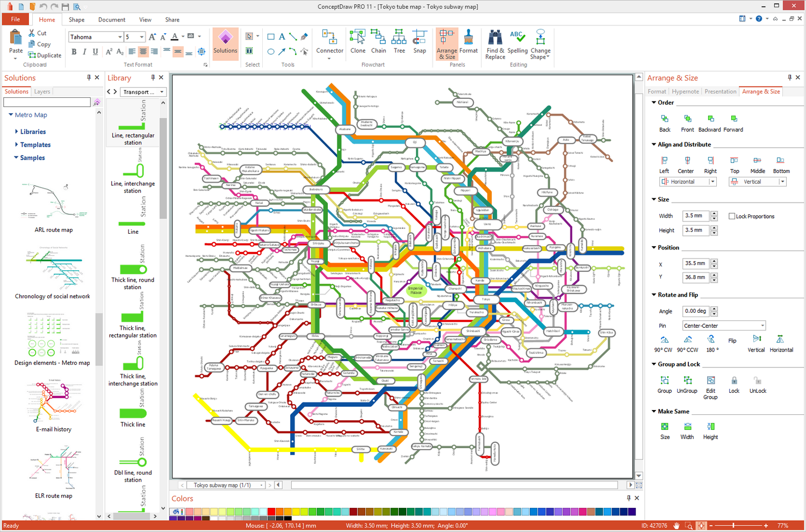
Task: Open the font size dropdown
Action: point(142,37)
